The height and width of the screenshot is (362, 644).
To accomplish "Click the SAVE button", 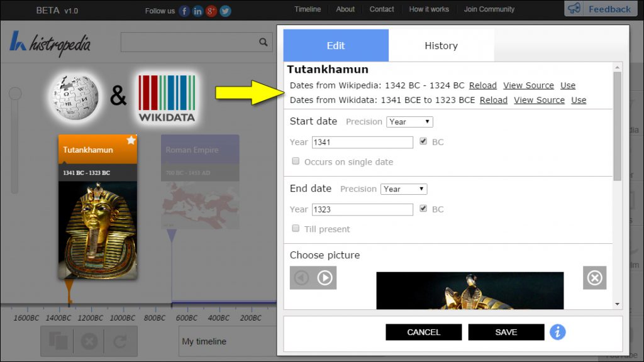I will coord(506,332).
